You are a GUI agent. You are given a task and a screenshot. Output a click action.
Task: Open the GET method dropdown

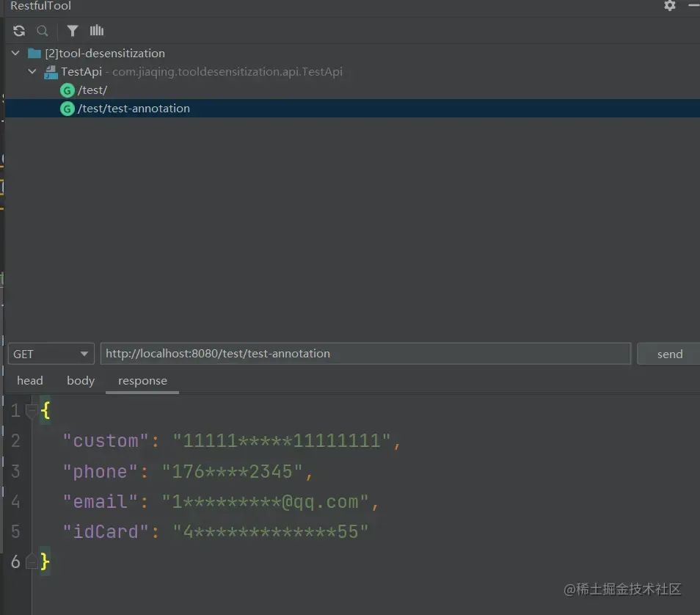click(x=51, y=354)
